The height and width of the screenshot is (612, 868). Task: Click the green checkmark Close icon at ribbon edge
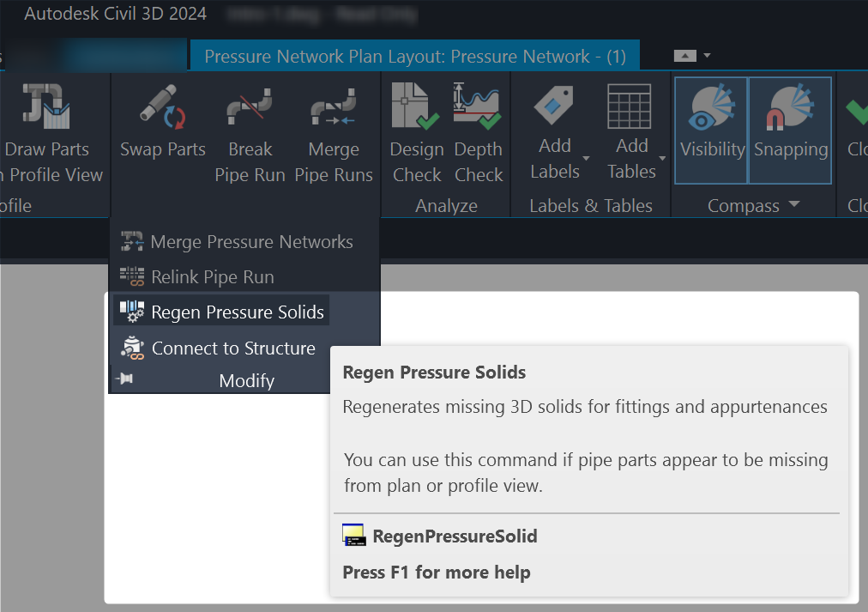pos(857,111)
